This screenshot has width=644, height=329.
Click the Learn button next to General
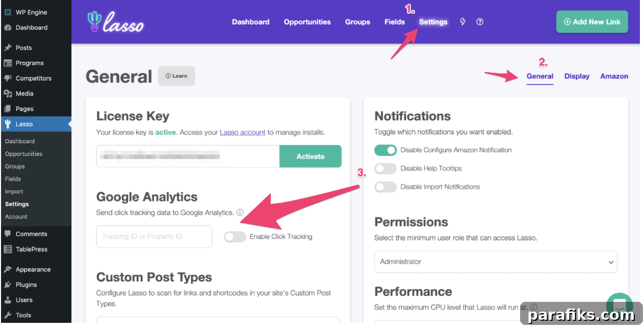(177, 76)
